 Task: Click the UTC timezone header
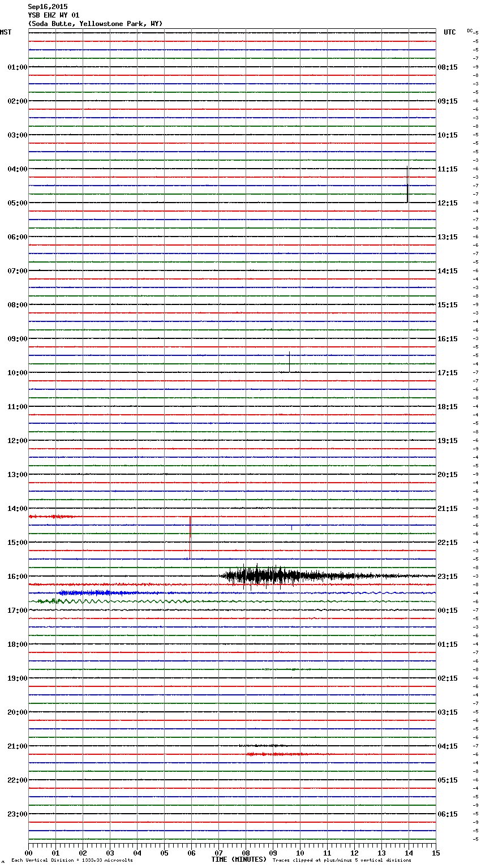click(x=449, y=32)
